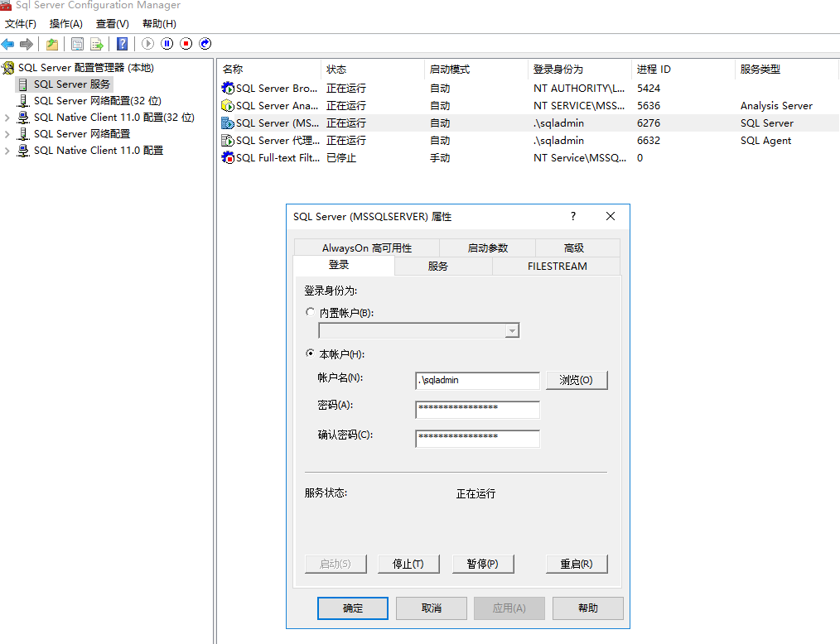Expand the SQL Server 网络配置 tree node

pyautogui.click(x=7, y=133)
